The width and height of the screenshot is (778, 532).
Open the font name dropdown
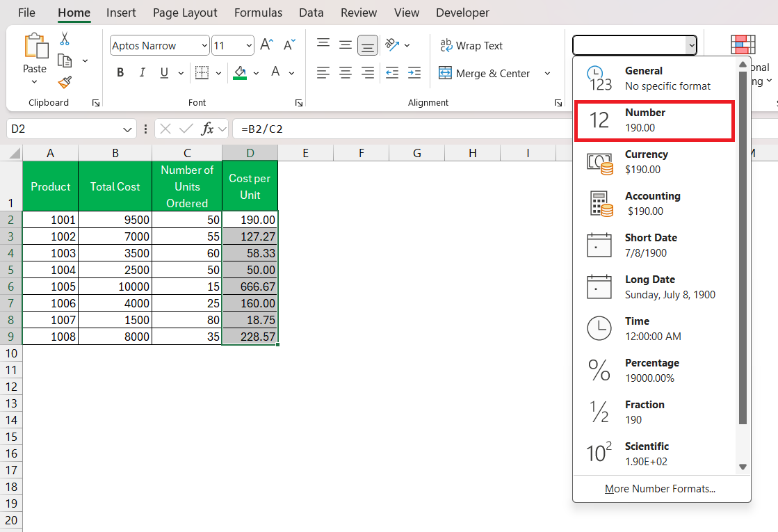coord(204,46)
